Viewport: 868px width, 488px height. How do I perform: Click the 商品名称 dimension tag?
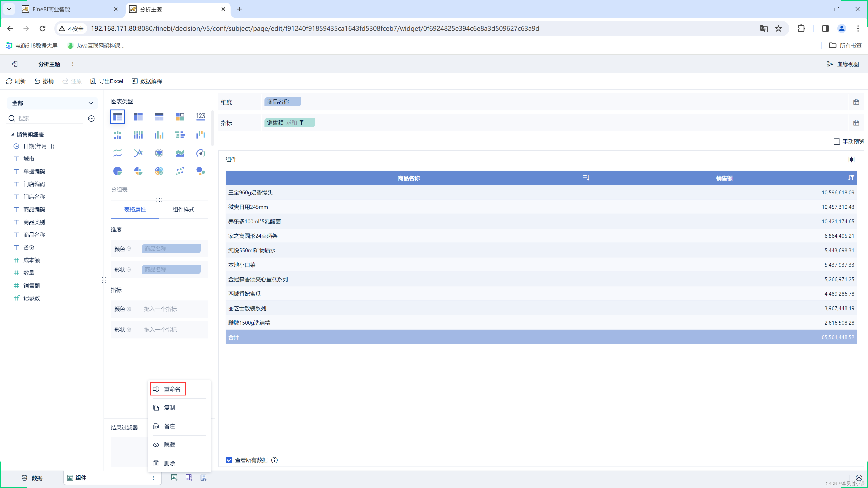tap(281, 101)
